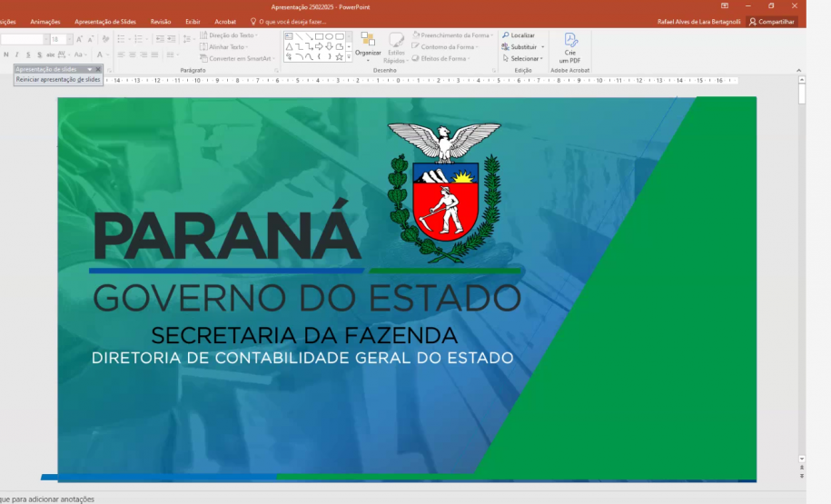Open the Organizar menu

pos(368,48)
